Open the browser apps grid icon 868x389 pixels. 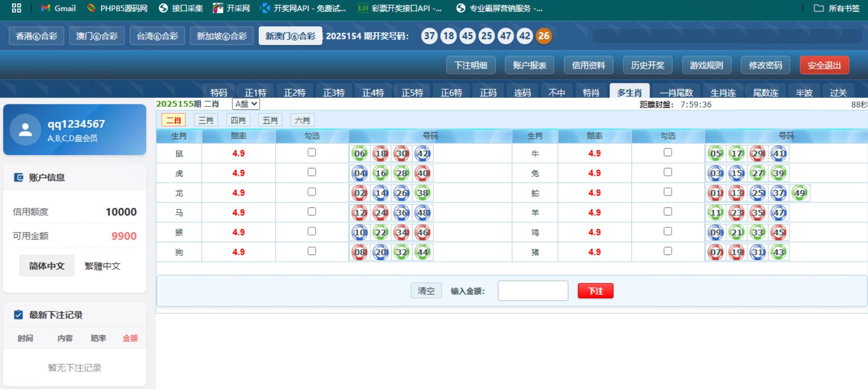pyautogui.click(x=16, y=8)
